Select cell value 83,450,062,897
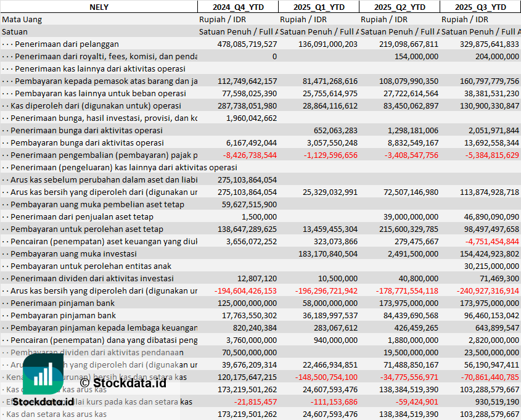The image size is (521, 420). pos(411,105)
